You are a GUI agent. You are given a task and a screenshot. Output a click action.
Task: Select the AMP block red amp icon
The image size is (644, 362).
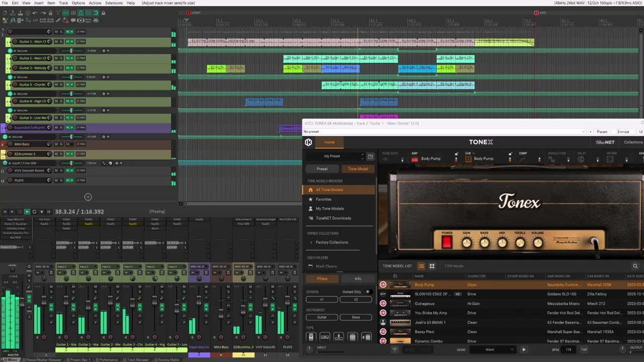415,159
